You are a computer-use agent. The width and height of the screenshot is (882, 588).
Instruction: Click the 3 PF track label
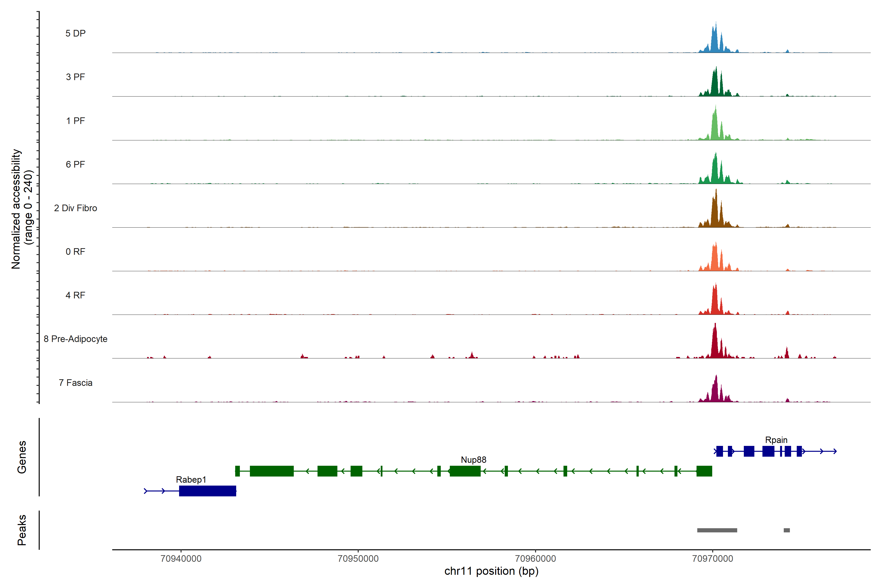[x=75, y=77]
